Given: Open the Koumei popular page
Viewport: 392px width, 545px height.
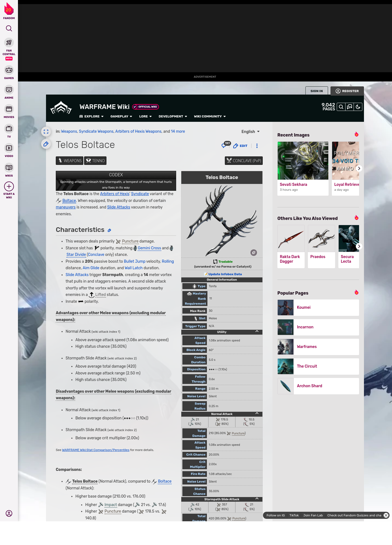Looking at the screenshot, I should 318,307.
